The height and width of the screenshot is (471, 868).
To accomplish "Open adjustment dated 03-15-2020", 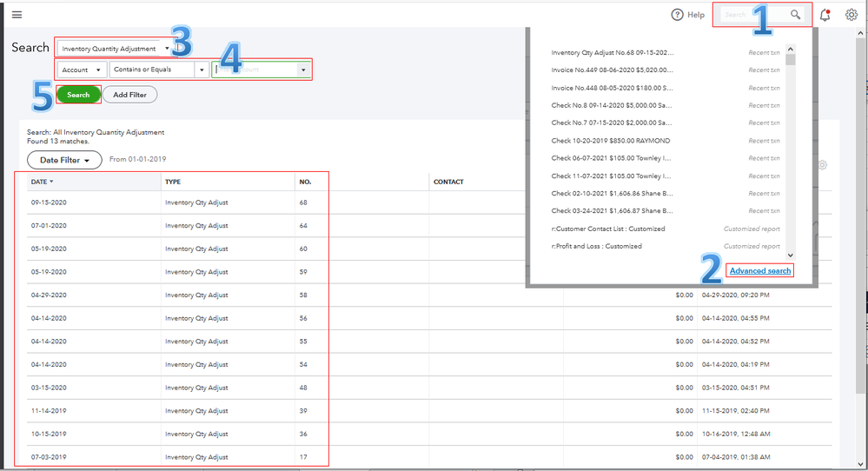I will (x=49, y=388).
